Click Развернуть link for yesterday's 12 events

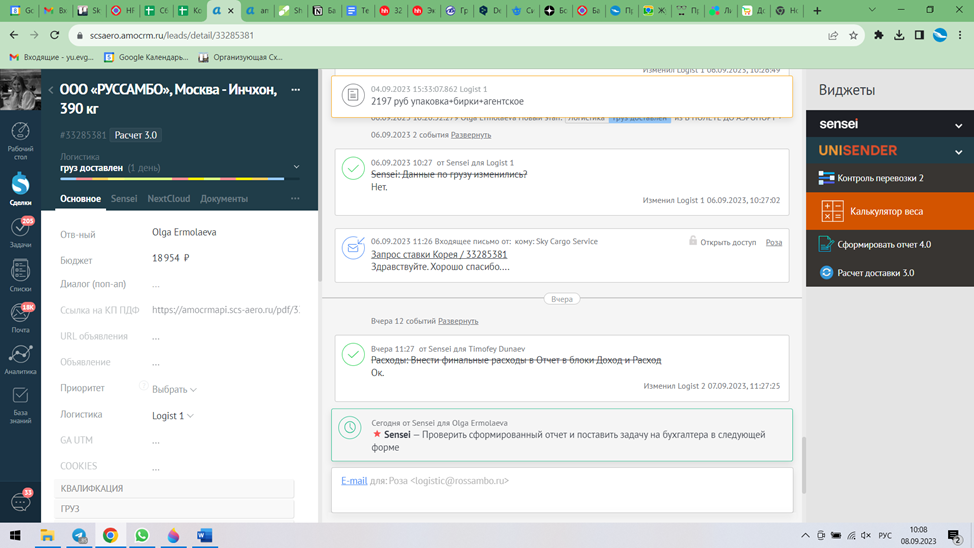point(458,321)
